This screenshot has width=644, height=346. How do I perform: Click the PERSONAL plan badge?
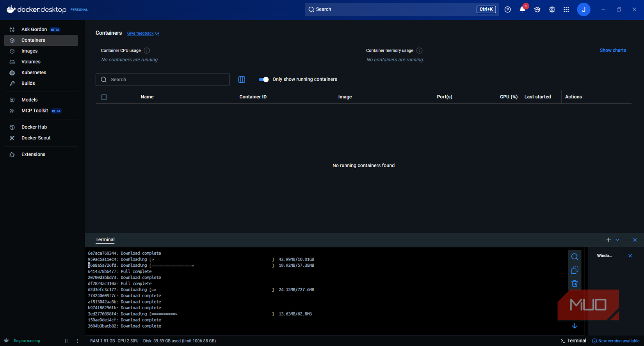(79, 10)
